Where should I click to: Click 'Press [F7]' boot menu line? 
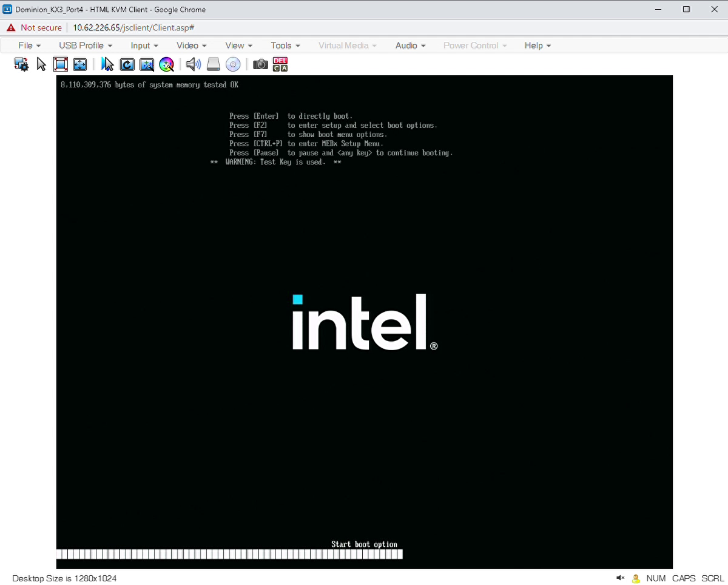[x=308, y=134]
